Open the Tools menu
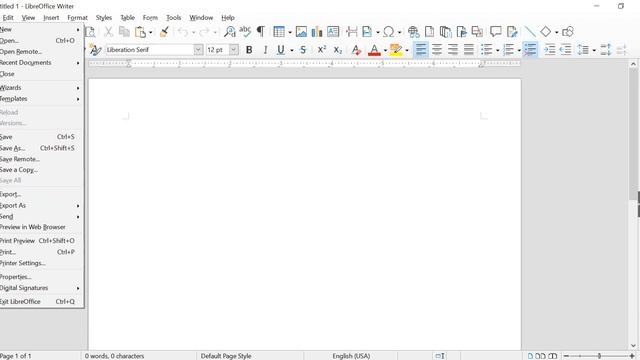This screenshot has width=640, height=360. click(x=173, y=18)
